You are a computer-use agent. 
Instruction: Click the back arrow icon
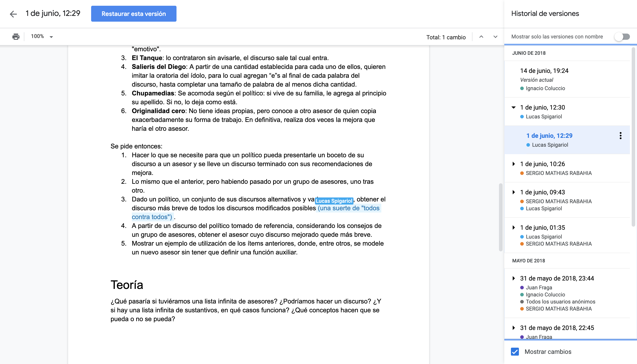13,14
